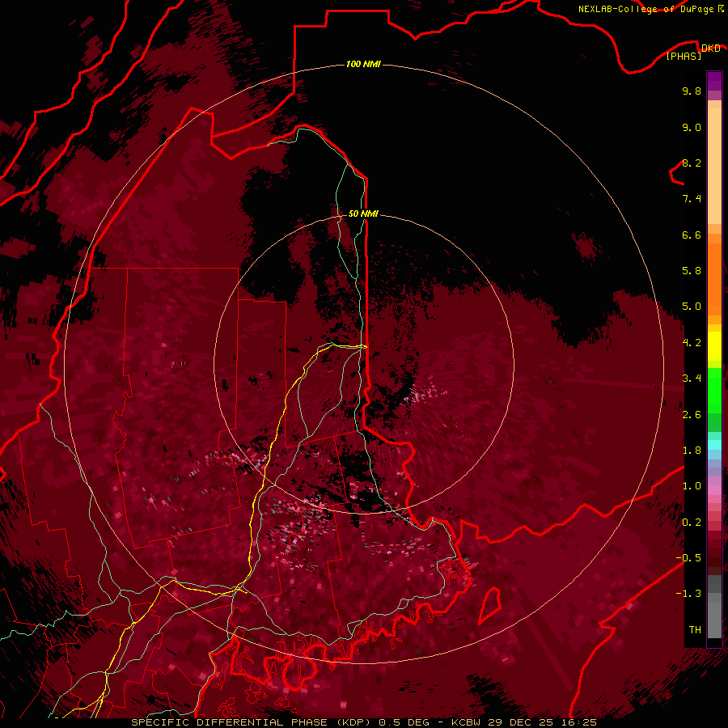Click the 5.8 legend value
The width and height of the screenshot is (728, 728).
click(x=692, y=271)
